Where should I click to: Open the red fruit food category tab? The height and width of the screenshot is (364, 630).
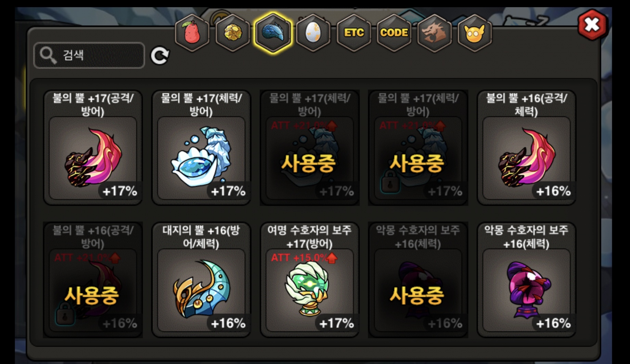192,33
